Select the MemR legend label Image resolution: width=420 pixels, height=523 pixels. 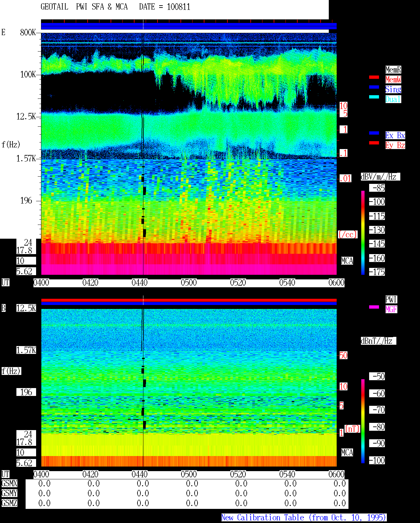point(393,70)
